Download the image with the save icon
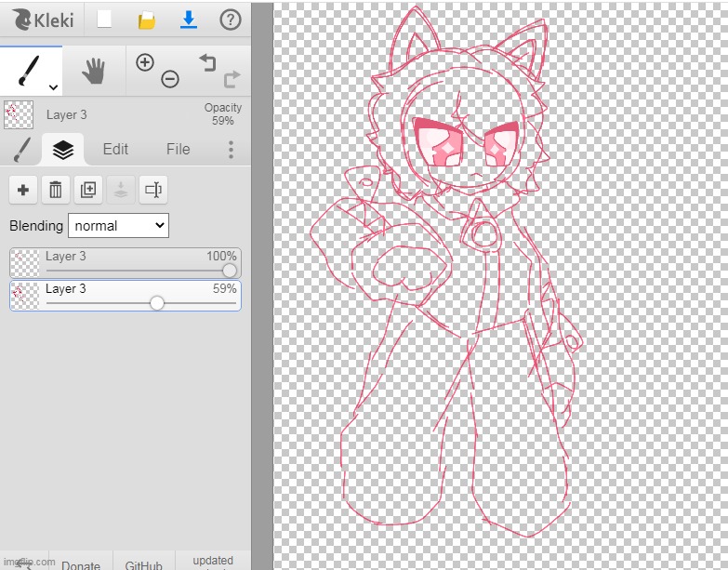Screen dimensions: 728x570 pyautogui.click(x=189, y=20)
